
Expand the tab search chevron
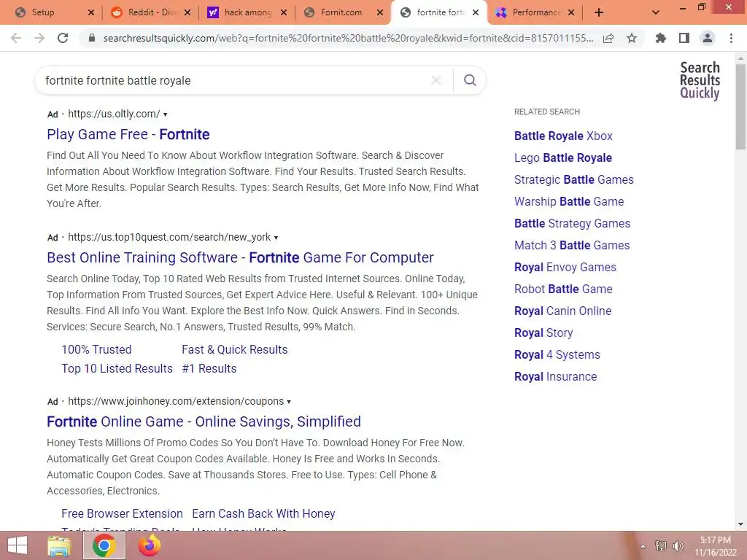click(x=656, y=13)
